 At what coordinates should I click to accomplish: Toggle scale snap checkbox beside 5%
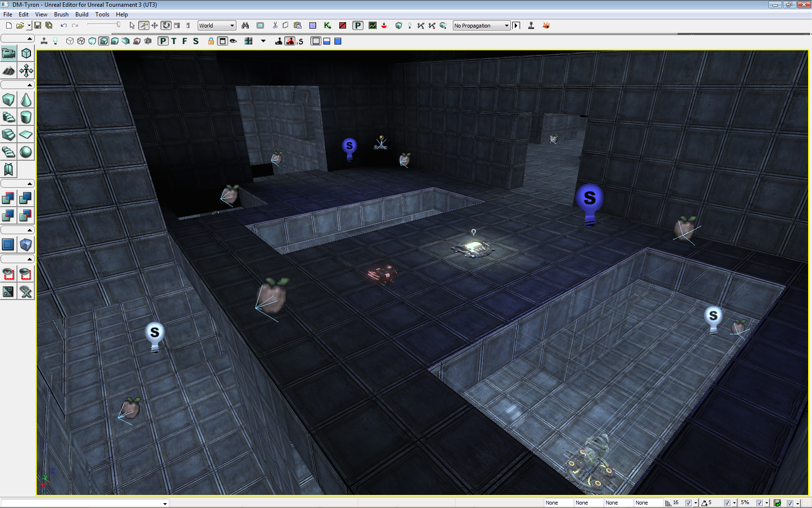click(759, 503)
